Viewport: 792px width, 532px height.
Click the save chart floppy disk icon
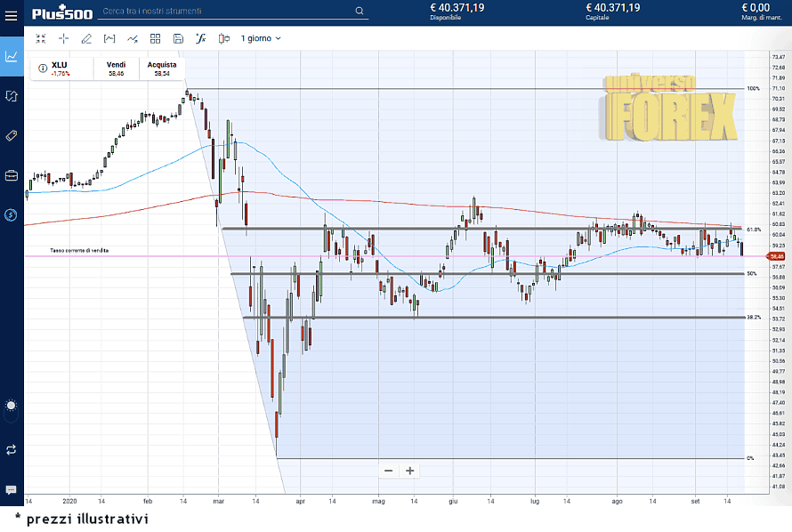tap(178, 38)
